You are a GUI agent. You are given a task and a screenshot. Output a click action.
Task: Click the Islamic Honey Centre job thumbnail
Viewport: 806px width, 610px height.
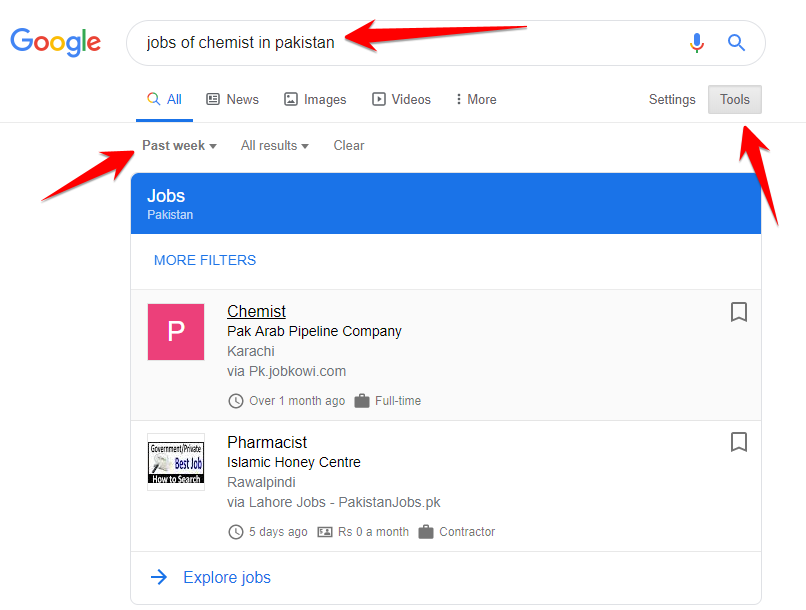176,462
